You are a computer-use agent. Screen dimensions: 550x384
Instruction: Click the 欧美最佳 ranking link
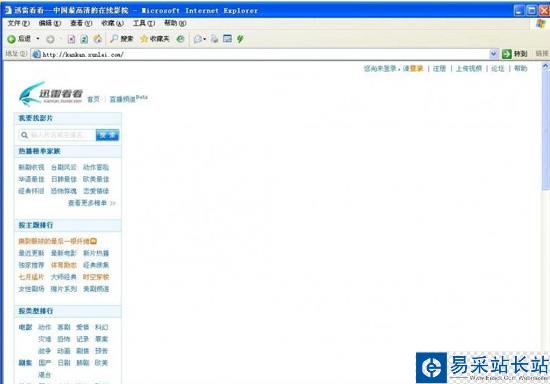pyautogui.click(x=96, y=179)
